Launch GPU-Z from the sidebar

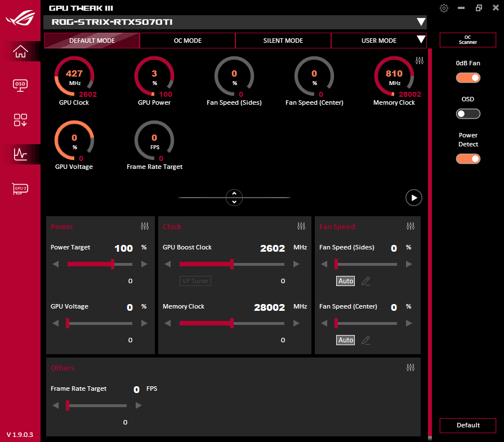(20, 189)
